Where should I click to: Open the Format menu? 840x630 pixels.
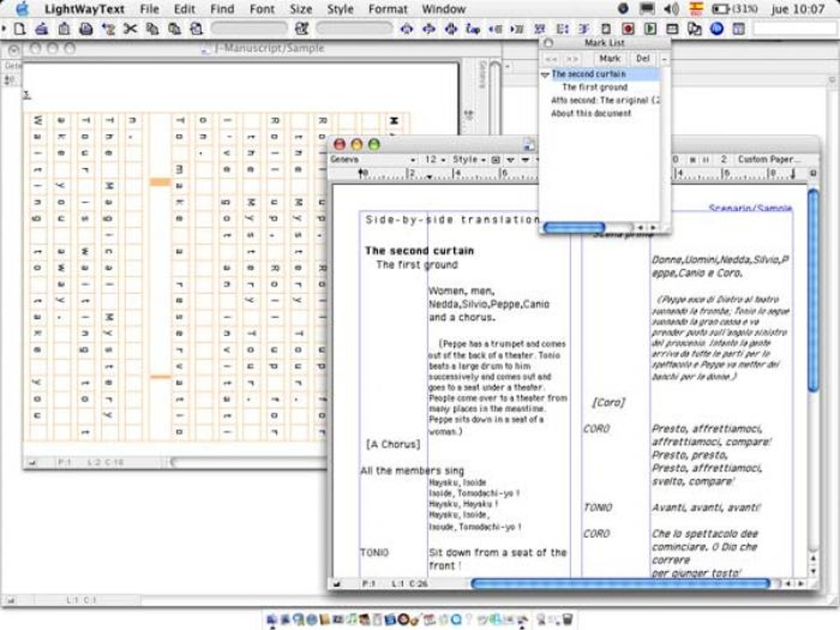point(388,9)
